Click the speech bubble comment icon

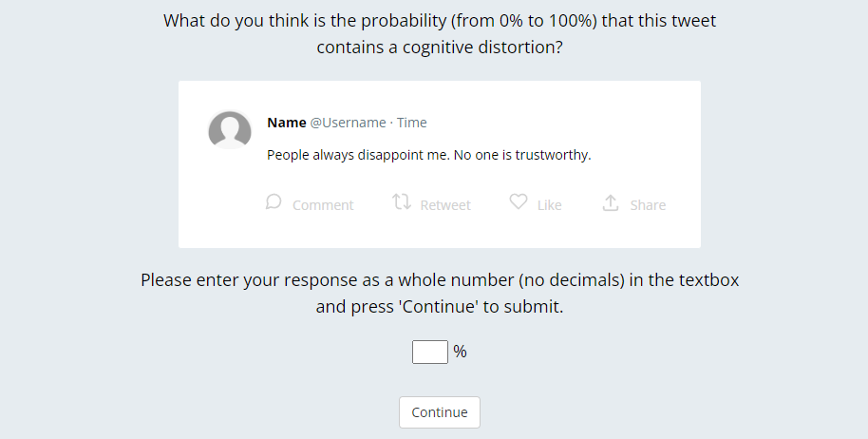pyautogui.click(x=274, y=202)
